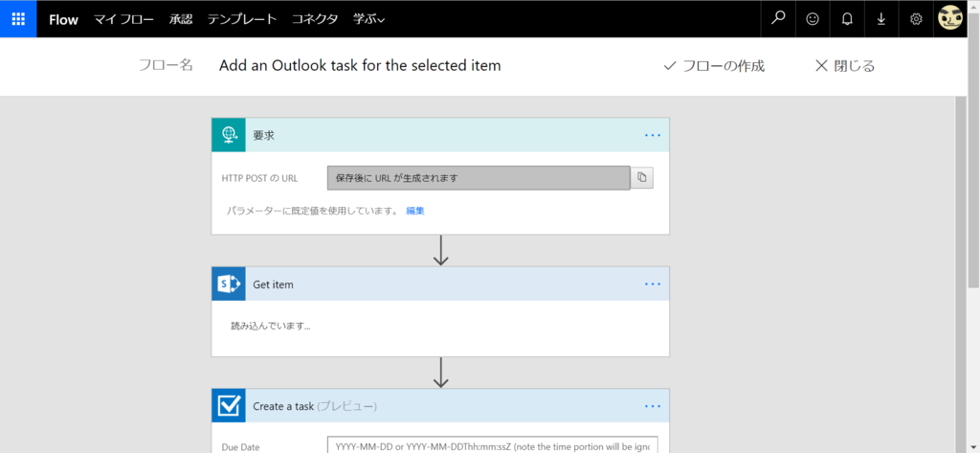Open 承認 menu item

(x=181, y=19)
